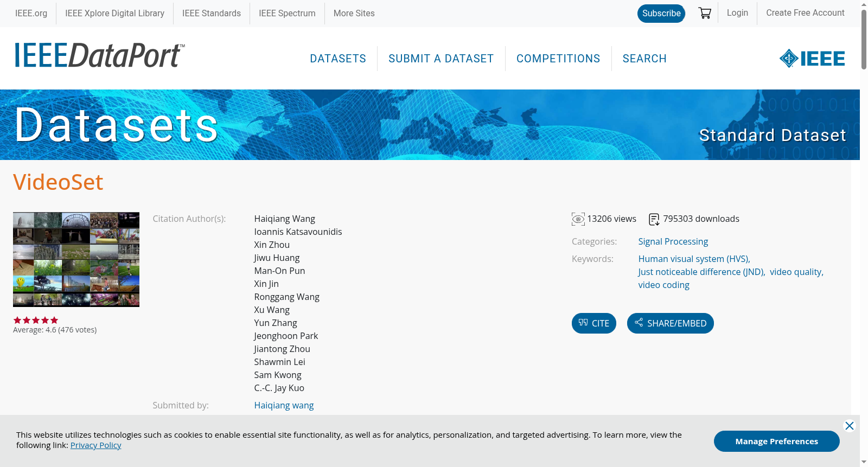The width and height of the screenshot is (868, 467).
Task: Open Human visual system (HVS) keyword
Action: 694,259
